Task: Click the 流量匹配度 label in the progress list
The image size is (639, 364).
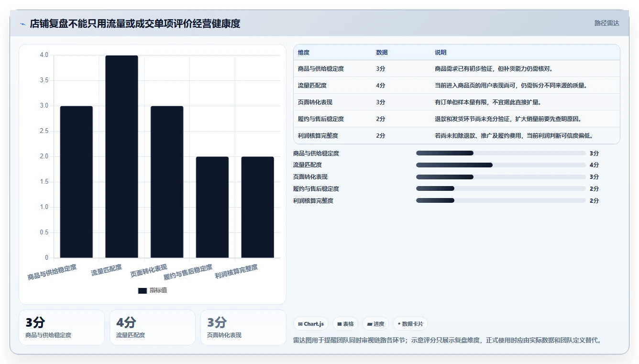Action: click(308, 165)
